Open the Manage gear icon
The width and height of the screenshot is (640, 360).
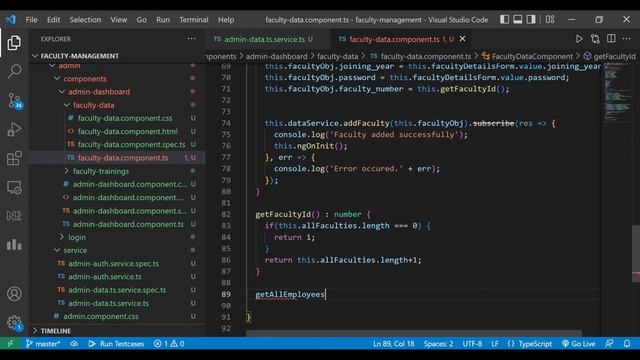click(x=14, y=322)
